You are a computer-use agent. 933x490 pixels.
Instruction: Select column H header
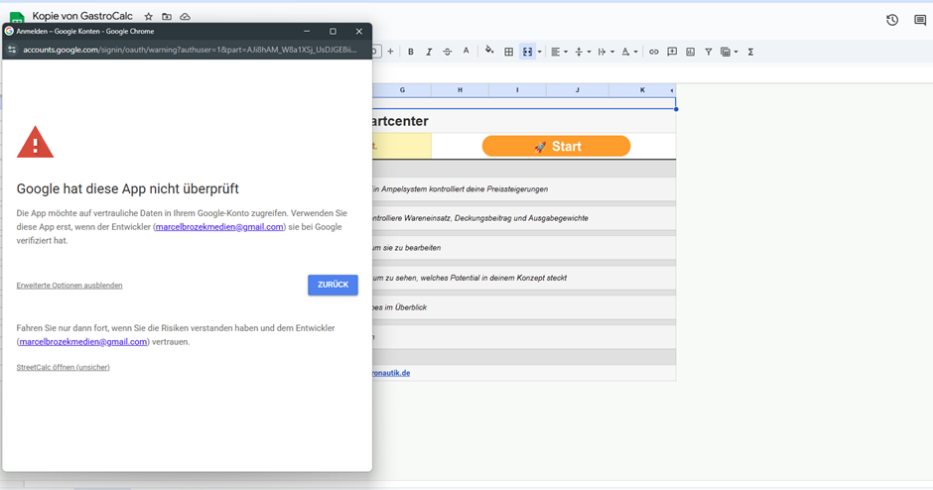pos(460,90)
